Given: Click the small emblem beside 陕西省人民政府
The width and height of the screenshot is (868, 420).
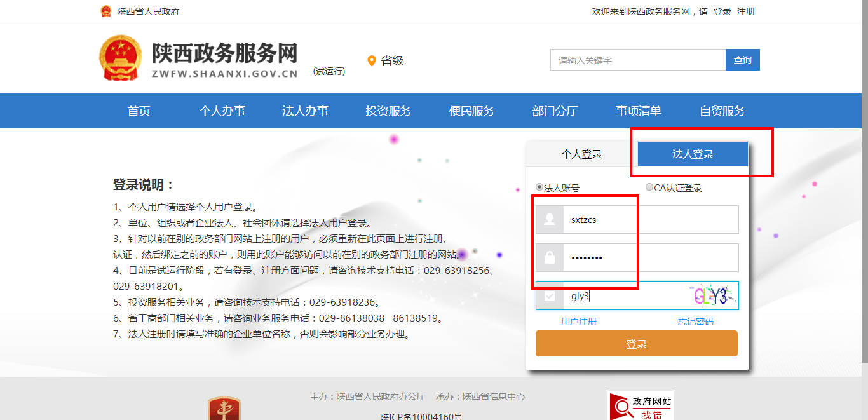Looking at the screenshot, I should (105, 11).
